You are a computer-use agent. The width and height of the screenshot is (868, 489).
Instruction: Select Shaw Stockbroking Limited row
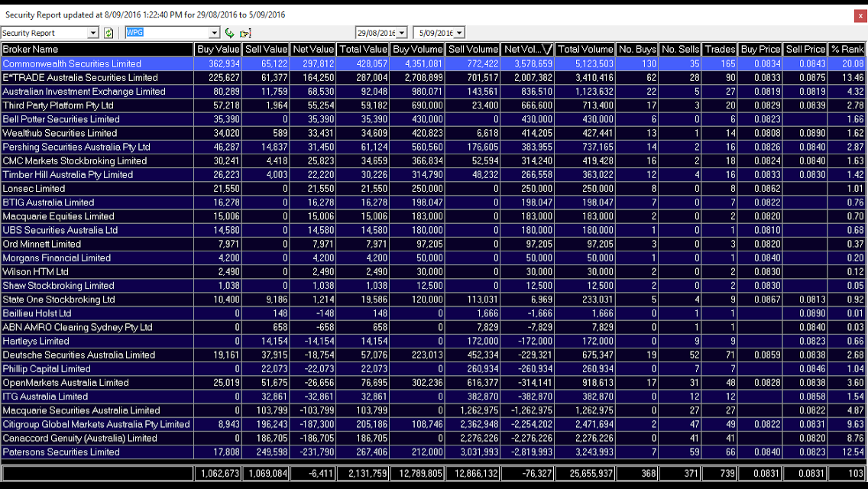433,285
